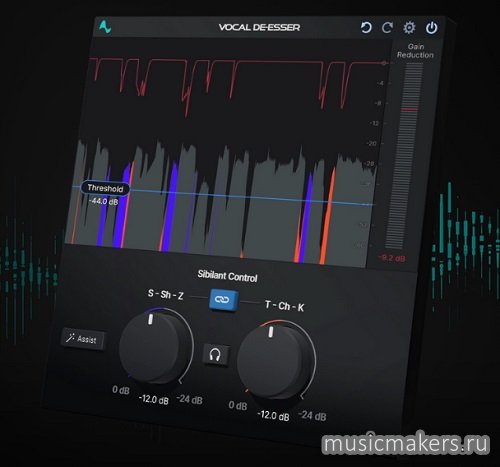
Task: Click the T-Ch-K -12.0 dB value
Action: click(x=273, y=415)
